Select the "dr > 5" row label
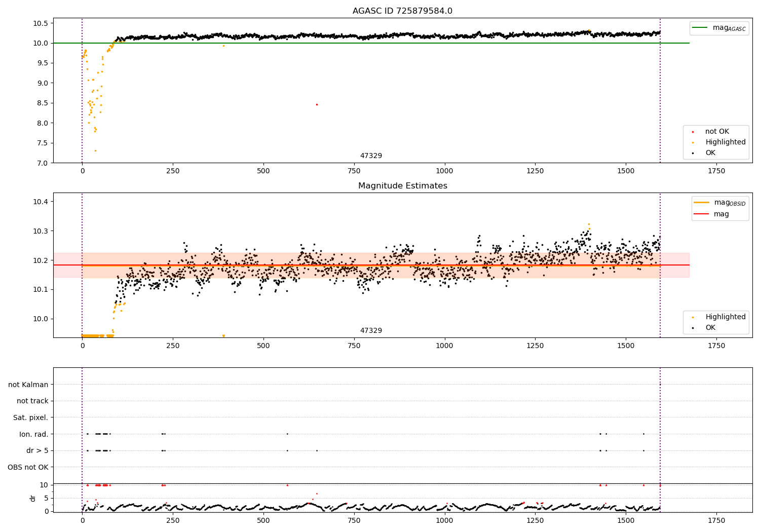Screen dimensions: 760x532 (x=37, y=450)
